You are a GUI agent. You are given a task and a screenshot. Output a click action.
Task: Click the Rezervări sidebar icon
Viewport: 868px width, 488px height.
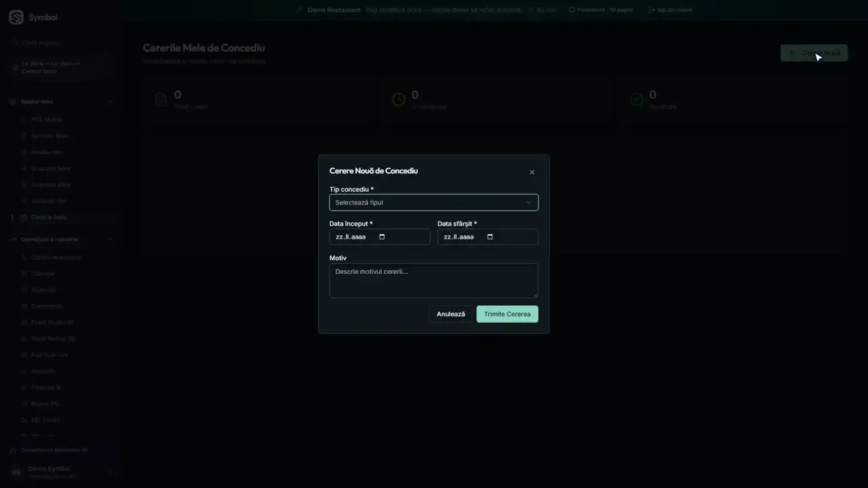[24, 290]
